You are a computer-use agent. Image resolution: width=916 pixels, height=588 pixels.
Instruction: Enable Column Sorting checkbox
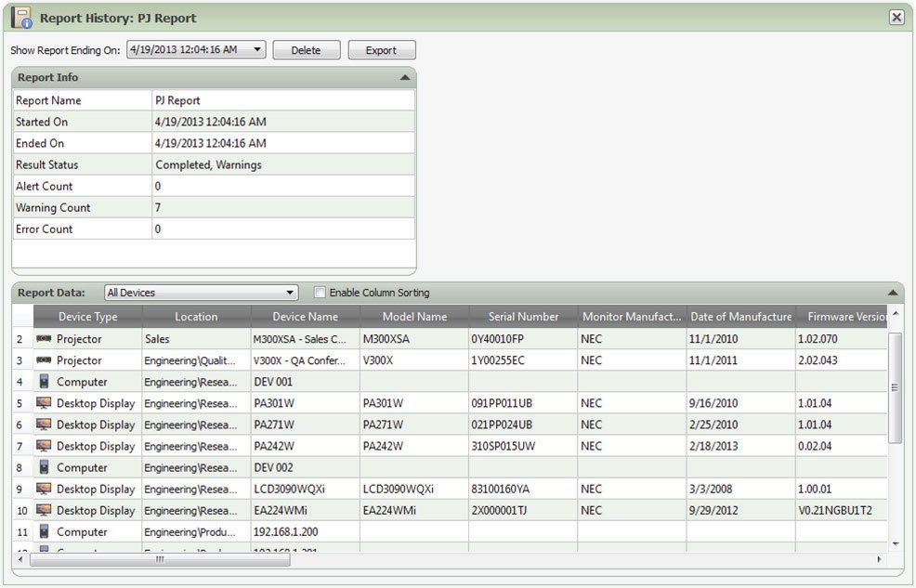[x=321, y=293]
